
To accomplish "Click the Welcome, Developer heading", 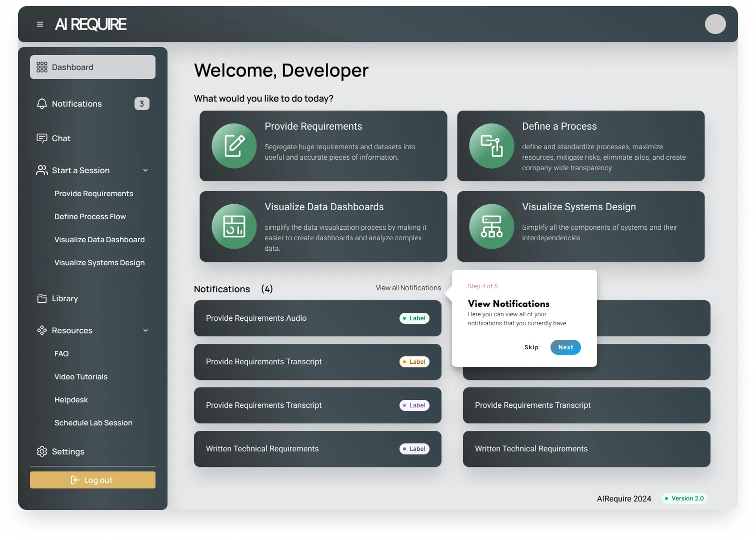I will point(281,71).
